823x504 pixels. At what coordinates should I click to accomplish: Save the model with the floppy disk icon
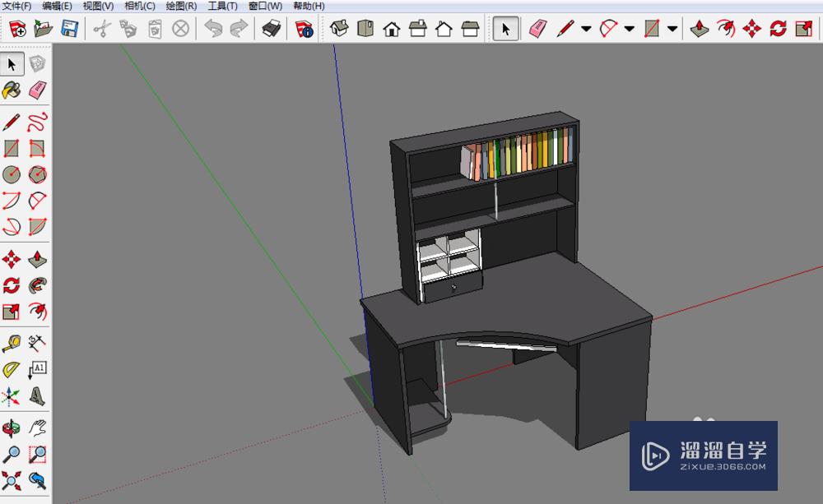[x=69, y=30]
